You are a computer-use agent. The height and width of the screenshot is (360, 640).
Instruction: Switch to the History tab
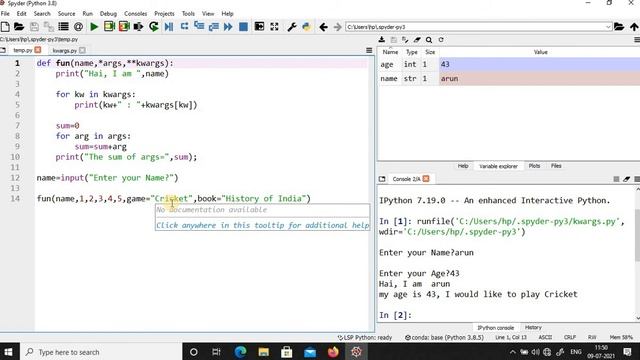point(533,327)
